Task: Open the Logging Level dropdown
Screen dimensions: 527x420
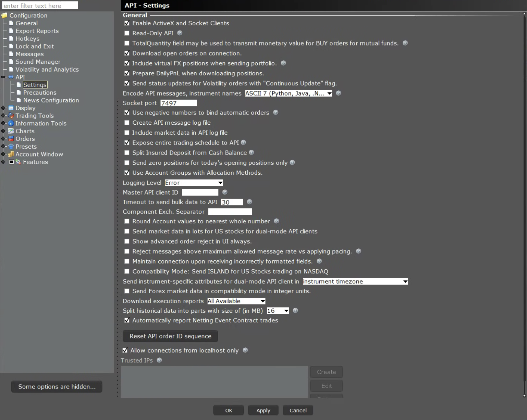Action: click(x=194, y=183)
